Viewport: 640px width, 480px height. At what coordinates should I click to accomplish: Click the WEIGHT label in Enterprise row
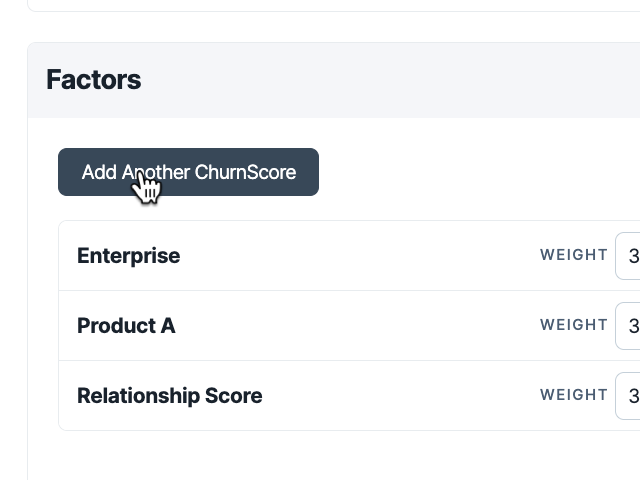click(x=574, y=255)
